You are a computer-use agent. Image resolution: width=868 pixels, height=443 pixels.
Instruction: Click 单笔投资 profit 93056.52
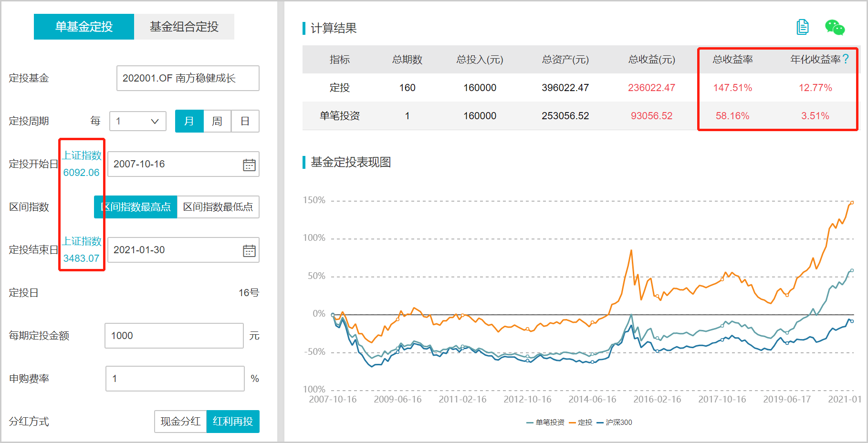point(652,116)
